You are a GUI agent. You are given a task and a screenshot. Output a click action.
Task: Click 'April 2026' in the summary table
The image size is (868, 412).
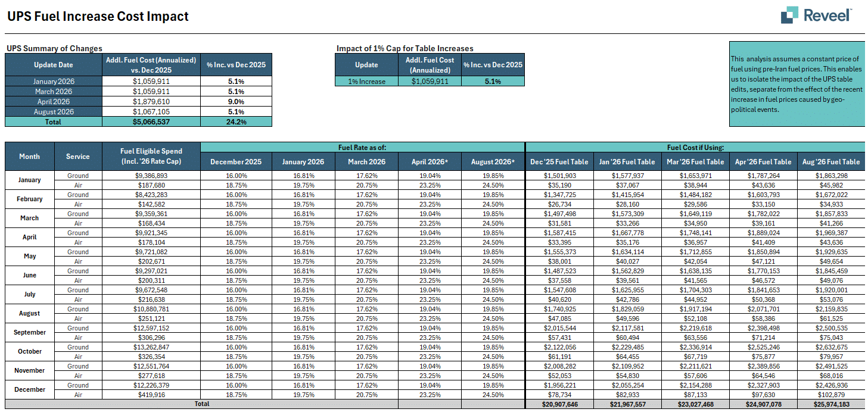54,102
